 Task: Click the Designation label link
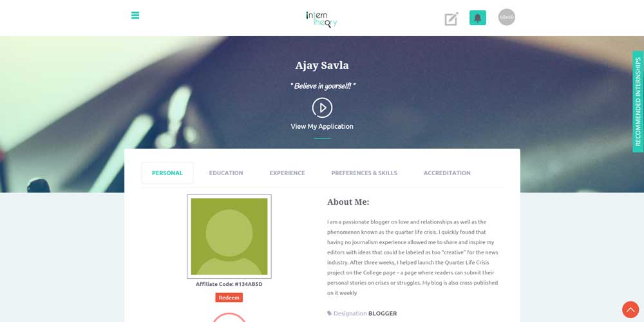coord(350,314)
